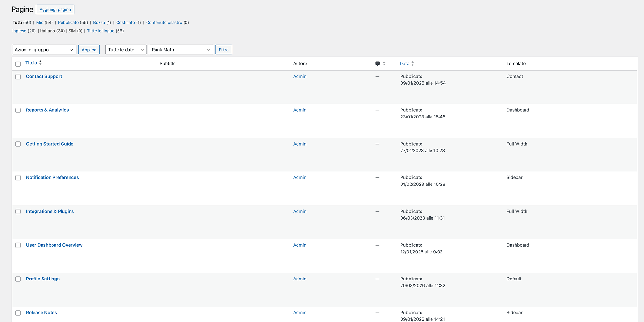Check the Contact Support row checkbox
This screenshot has height=322, width=644.
[18, 77]
